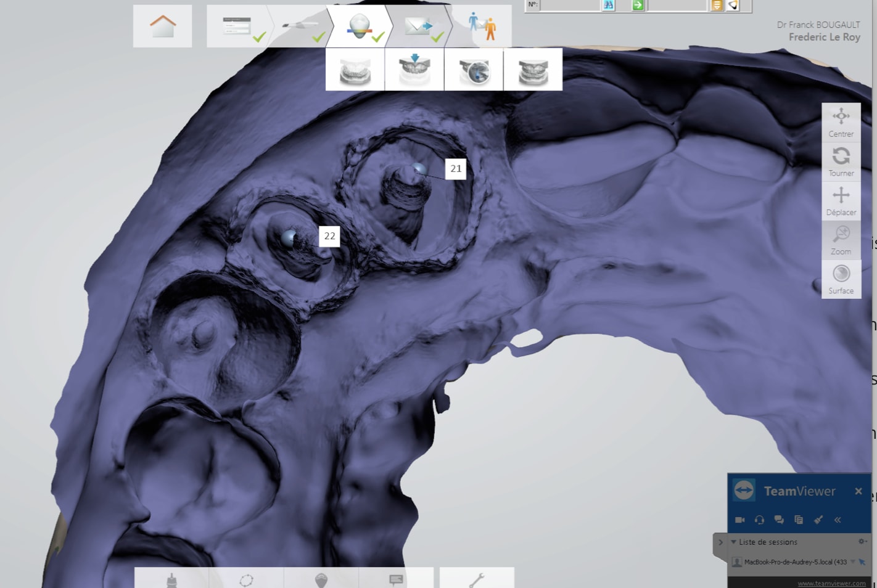
Task: Toggle the Surface display mode
Action: pyautogui.click(x=841, y=279)
